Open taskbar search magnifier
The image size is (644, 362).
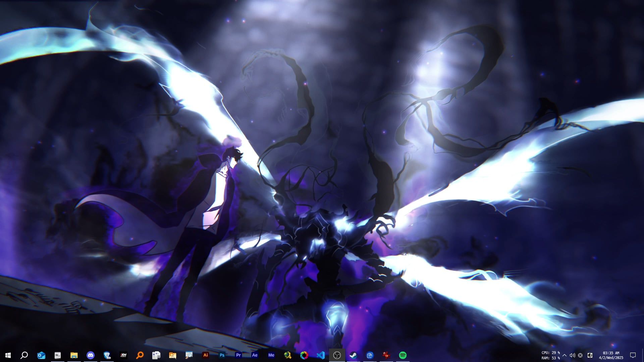(24, 355)
